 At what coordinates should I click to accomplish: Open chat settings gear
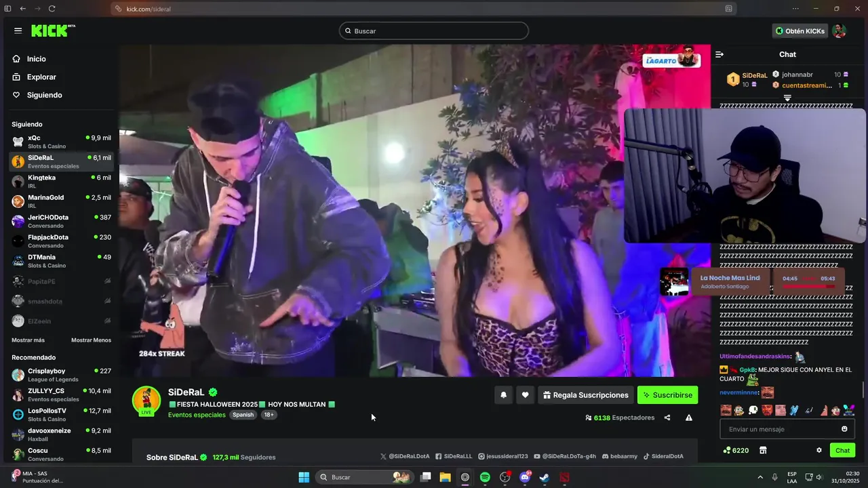coord(819,451)
